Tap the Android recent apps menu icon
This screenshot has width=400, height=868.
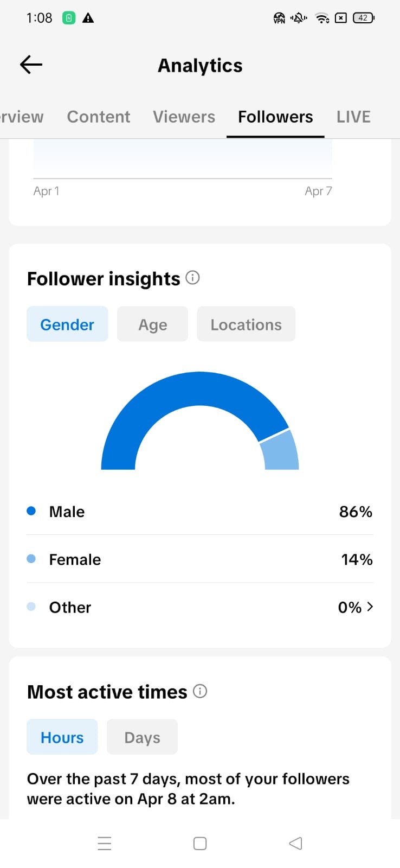point(105,843)
